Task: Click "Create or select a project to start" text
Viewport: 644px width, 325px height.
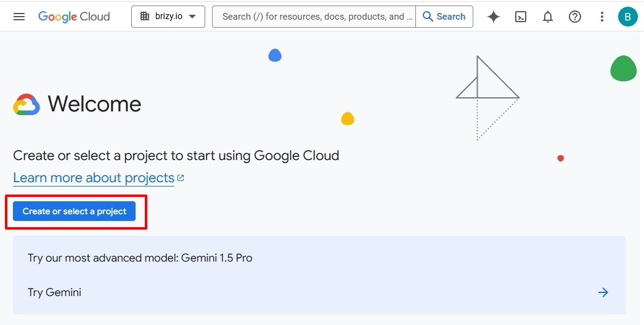Action: click(114, 156)
